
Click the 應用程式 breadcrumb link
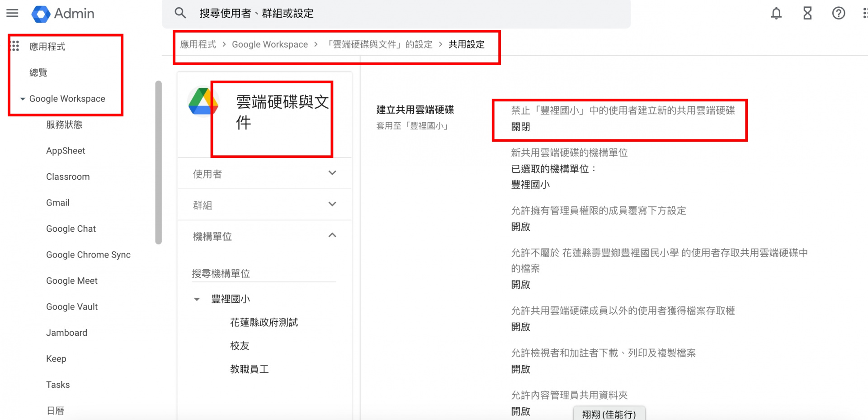click(198, 44)
